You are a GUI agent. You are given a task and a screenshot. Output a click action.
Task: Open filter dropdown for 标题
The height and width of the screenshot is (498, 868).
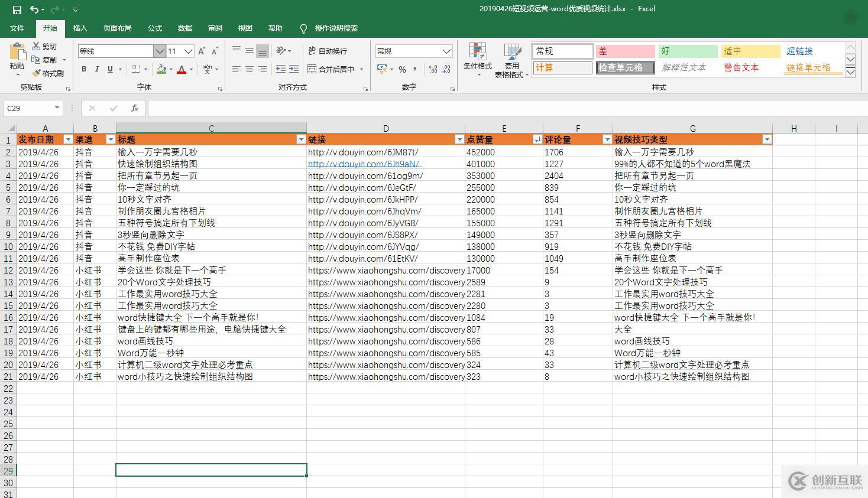click(301, 139)
